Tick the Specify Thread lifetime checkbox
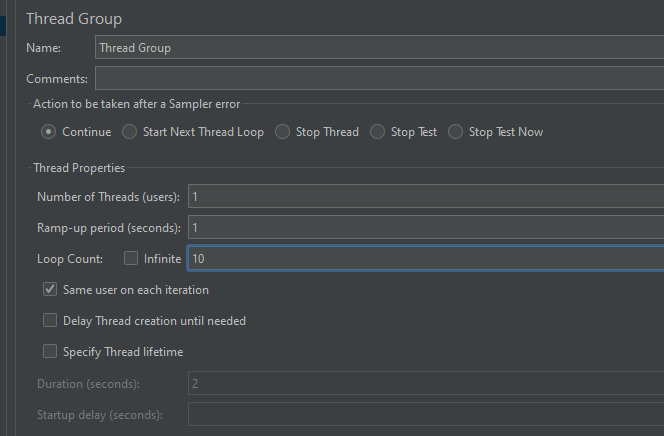This screenshot has height=436, width=664. click(x=50, y=352)
